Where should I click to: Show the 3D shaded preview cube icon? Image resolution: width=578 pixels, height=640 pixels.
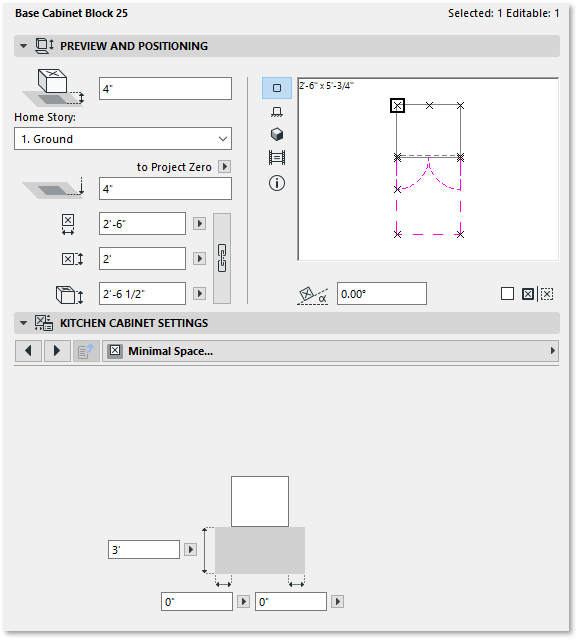coord(277,134)
